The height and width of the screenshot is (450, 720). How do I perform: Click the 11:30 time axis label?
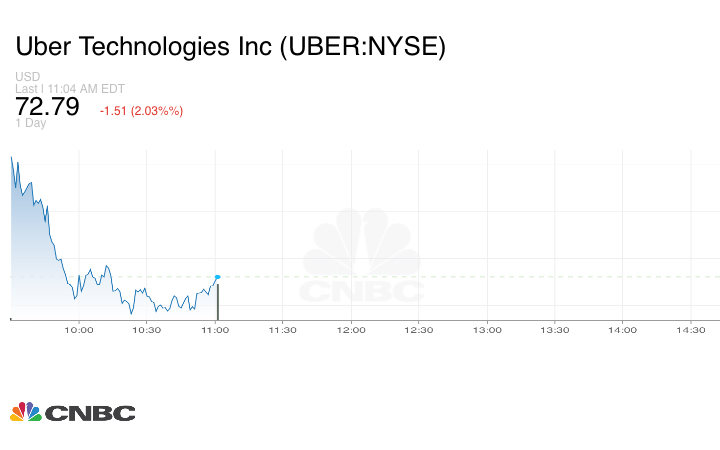tap(283, 330)
